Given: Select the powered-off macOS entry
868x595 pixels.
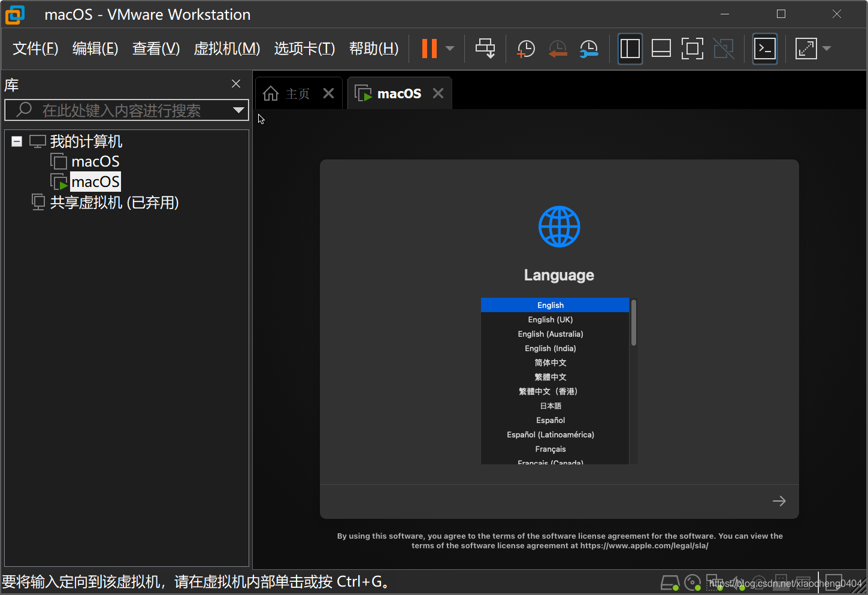Looking at the screenshot, I should click(x=95, y=161).
